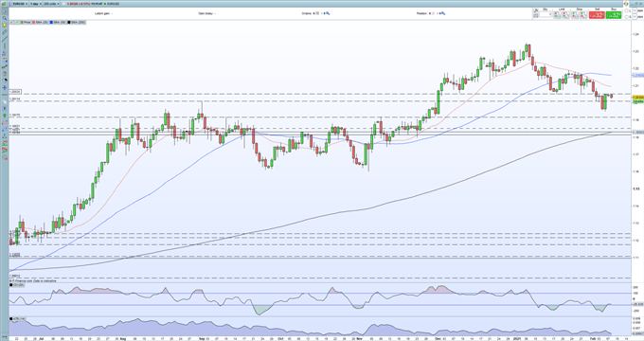Viewport: 644px width, 341px height.
Task: Select the magnifier zoom tool
Action: (x=5, y=19)
